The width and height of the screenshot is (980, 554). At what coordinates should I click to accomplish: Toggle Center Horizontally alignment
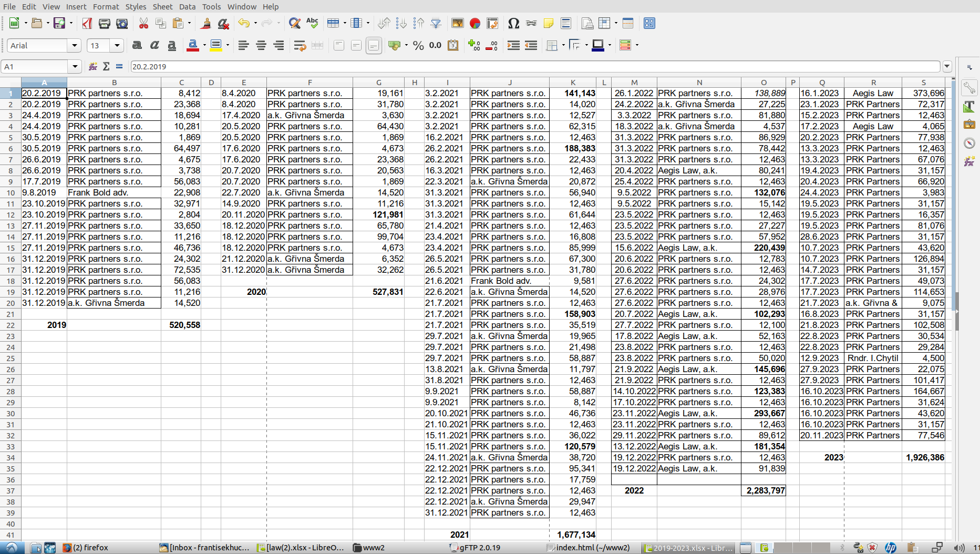pyautogui.click(x=261, y=45)
